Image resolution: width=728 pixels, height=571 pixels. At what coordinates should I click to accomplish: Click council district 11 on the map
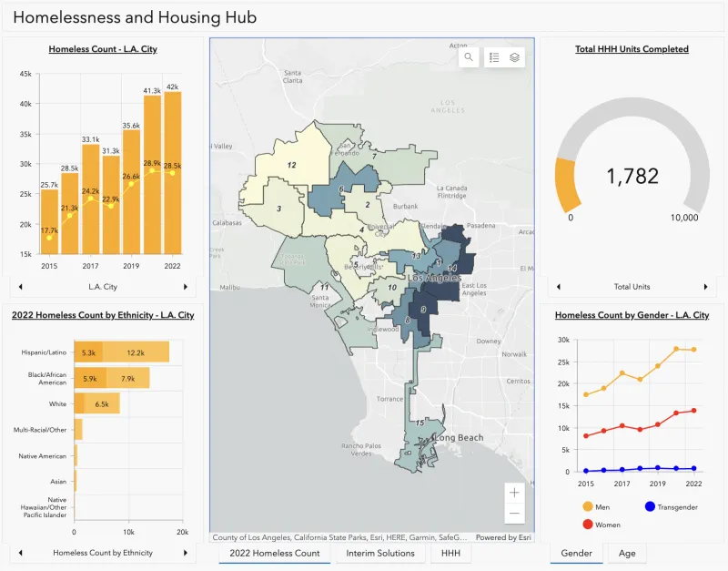(324, 287)
